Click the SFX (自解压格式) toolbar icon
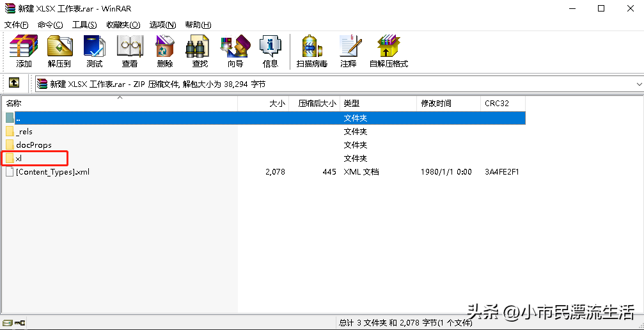644x330 pixels. pos(389,51)
